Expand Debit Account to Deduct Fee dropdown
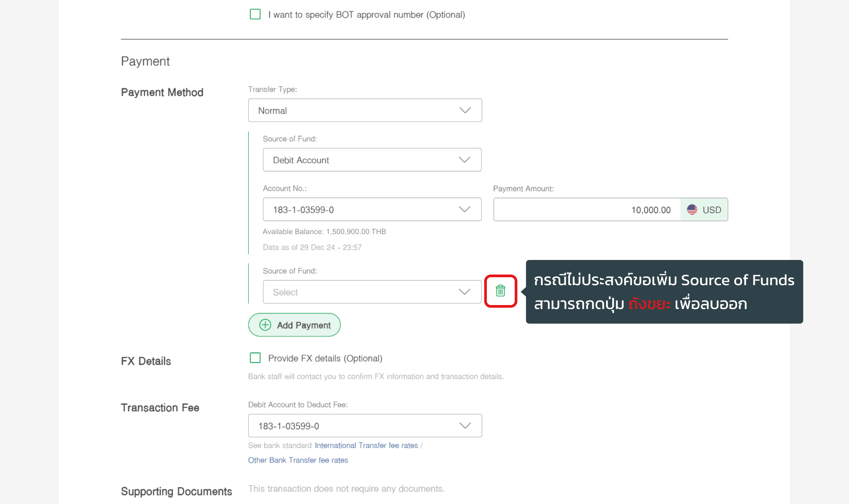The width and height of the screenshot is (849, 504). pos(365,425)
